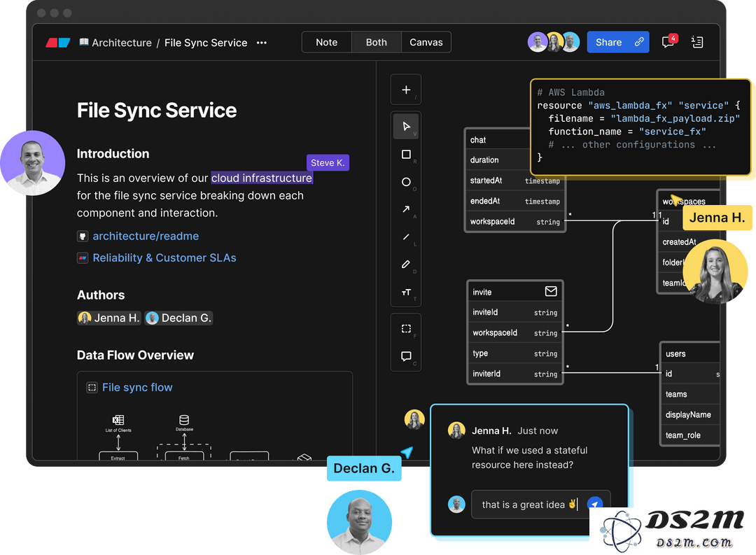756x555 pixels.
Task: Open architecture/readme link
Action: 146,237
